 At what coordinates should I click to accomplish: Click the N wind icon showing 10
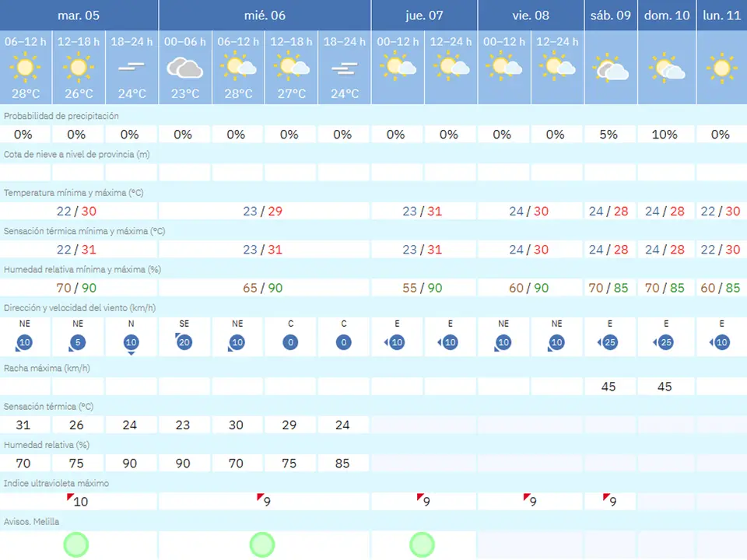click(x=131, y=344)
